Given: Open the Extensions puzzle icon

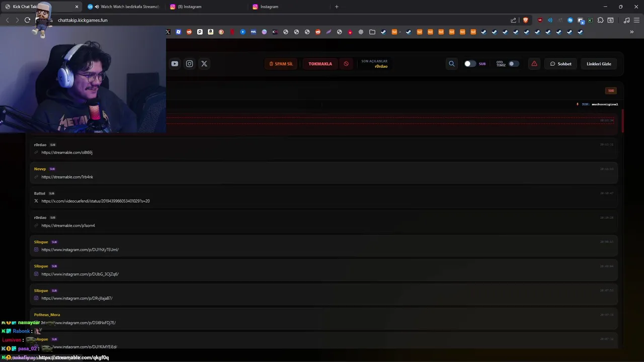Looking at the screenshot, I should click(x=600, y=20).
